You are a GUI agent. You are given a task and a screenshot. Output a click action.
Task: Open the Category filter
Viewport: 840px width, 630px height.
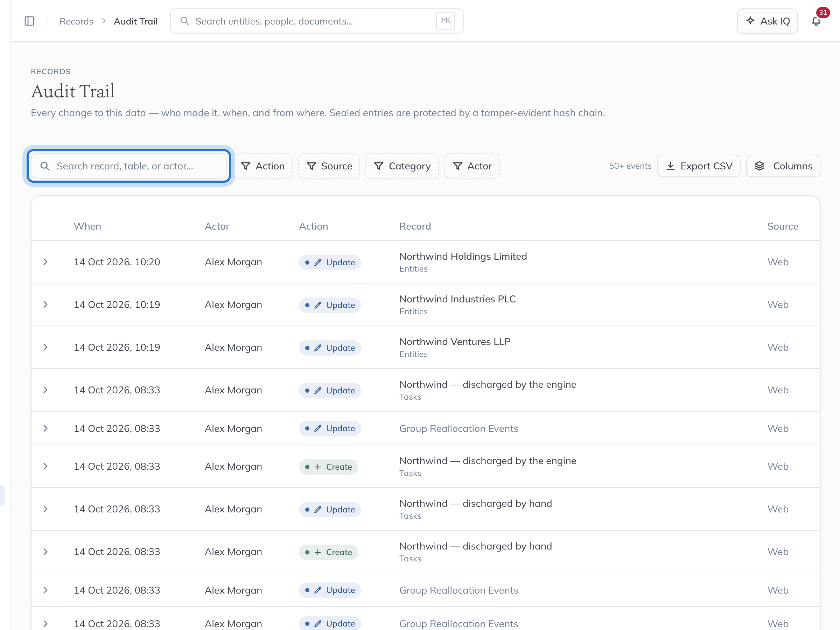(x=402, y=166)
